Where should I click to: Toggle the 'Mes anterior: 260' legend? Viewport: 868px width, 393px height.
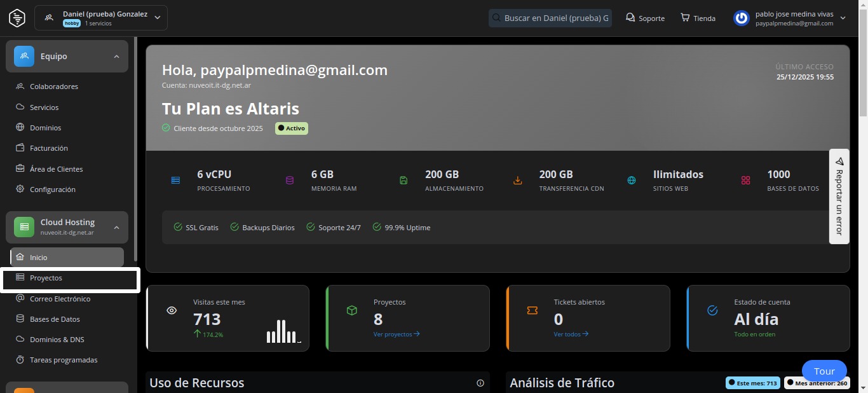click(x=816, y=383)
